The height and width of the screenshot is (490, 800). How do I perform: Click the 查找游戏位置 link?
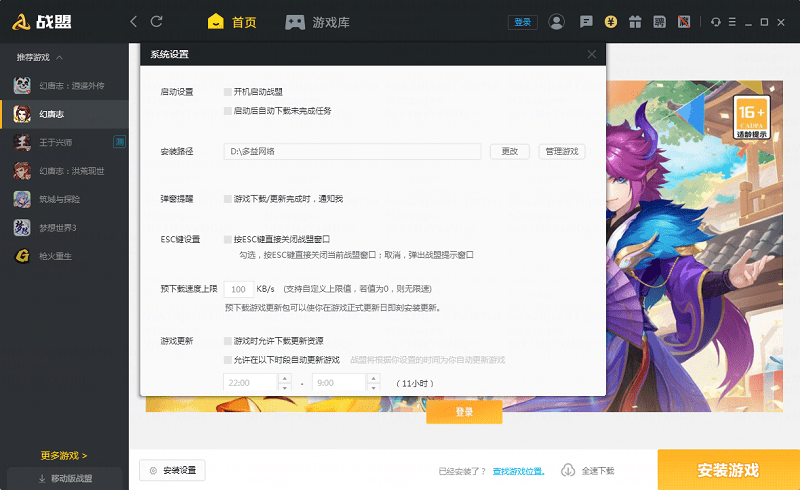point(518,470)
